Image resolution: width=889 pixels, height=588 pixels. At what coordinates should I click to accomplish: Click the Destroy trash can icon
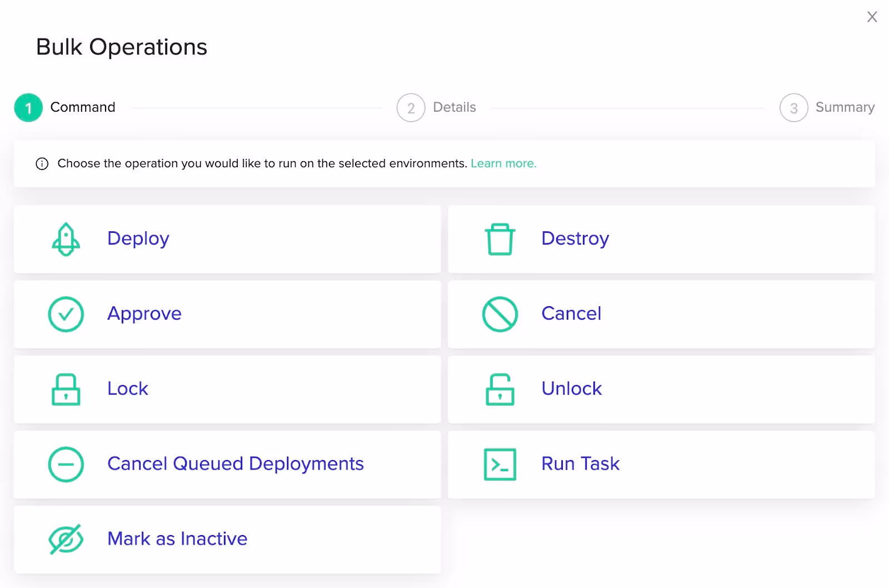point(500,239)
